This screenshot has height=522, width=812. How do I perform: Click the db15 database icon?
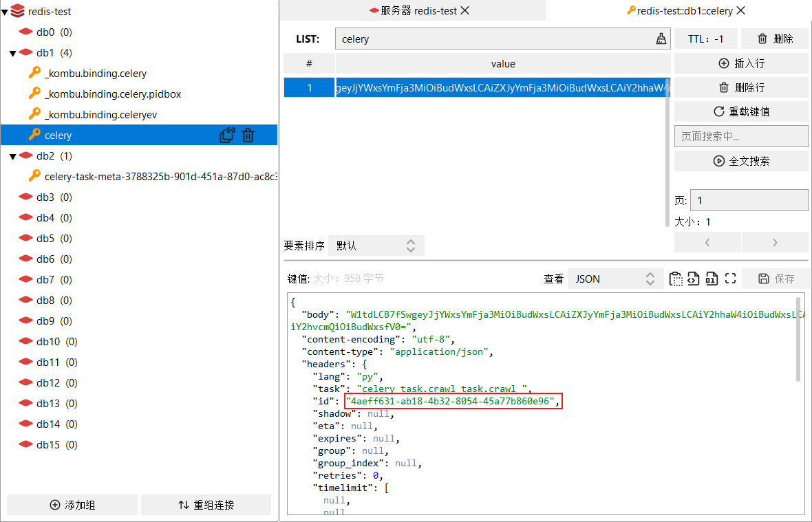[26, 444]
